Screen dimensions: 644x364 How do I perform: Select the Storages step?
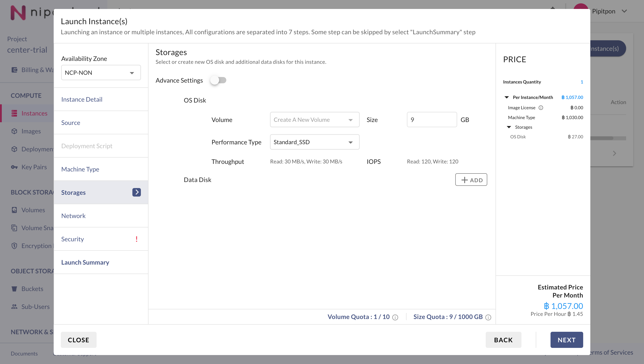(101, 193)
